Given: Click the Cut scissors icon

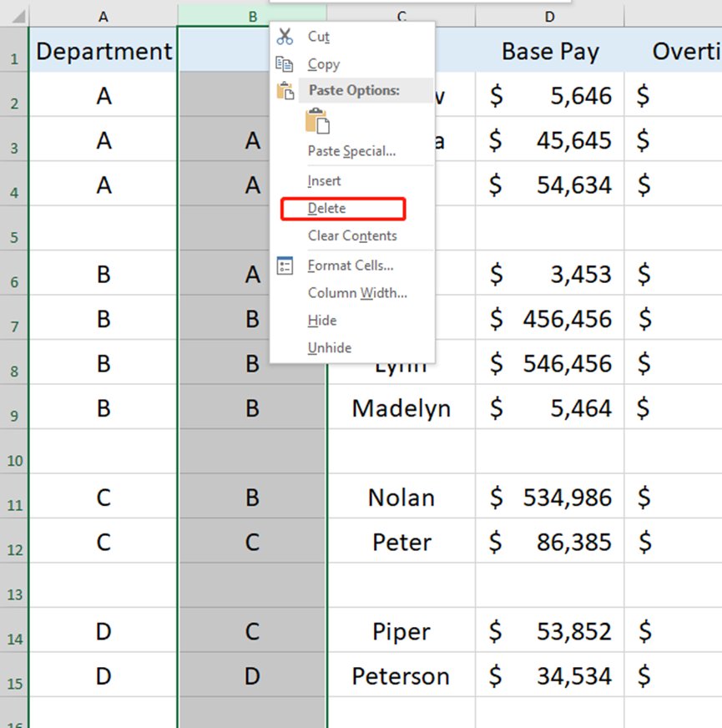Looking at the screenshot, I should tap(284, 37).
